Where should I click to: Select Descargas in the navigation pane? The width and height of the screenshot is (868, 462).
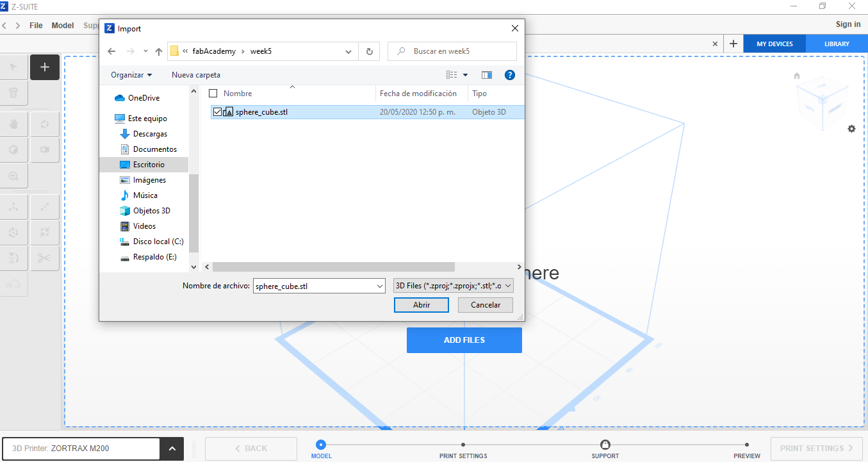pos(150,134)
